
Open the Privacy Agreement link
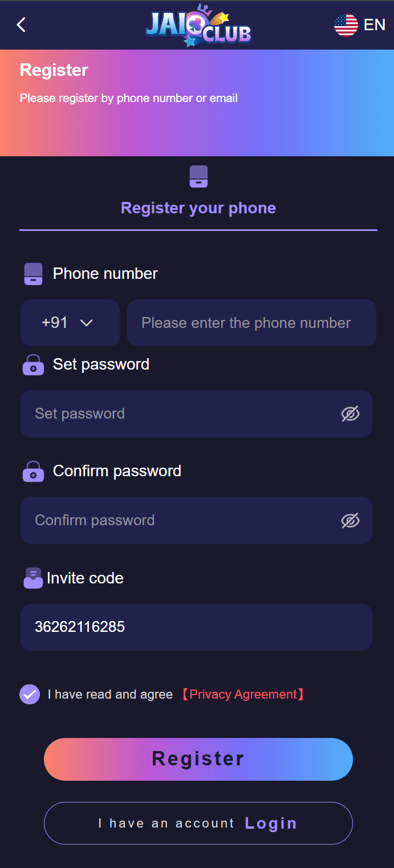(x=243, y=694)
